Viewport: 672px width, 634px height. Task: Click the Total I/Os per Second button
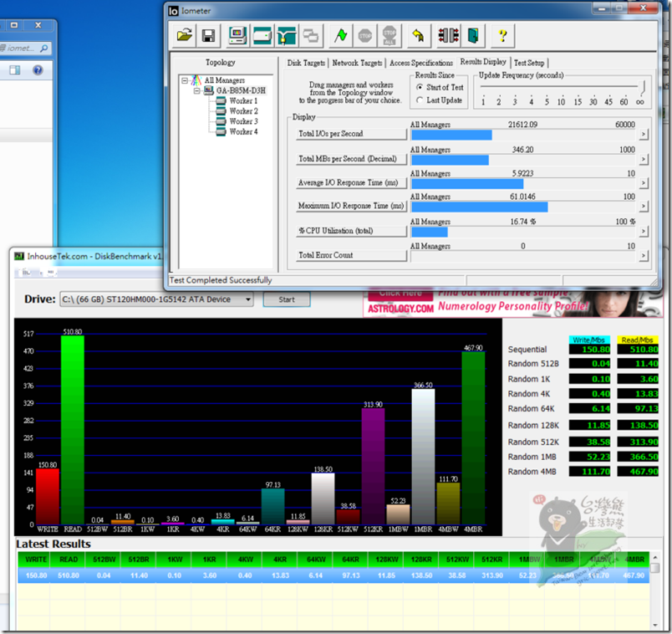[351, 134]
